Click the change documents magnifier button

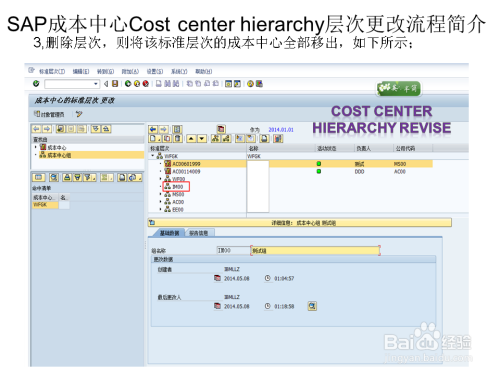[x=312, y=306]
